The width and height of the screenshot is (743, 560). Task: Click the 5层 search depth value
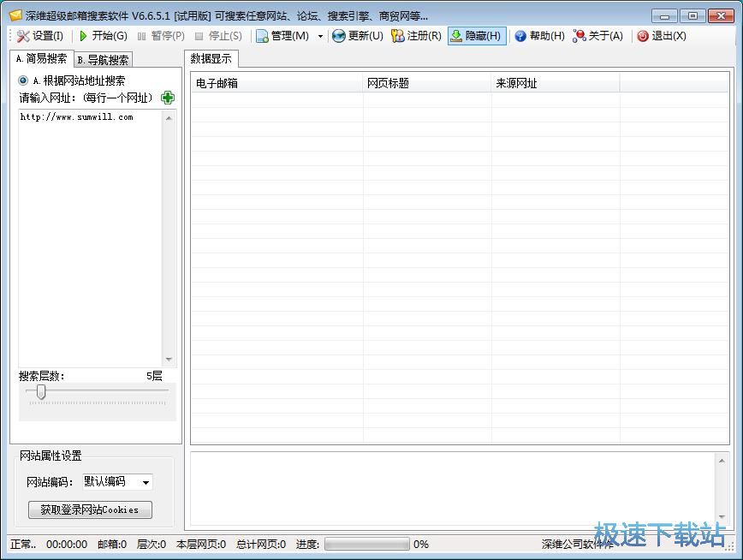point(154,376)
